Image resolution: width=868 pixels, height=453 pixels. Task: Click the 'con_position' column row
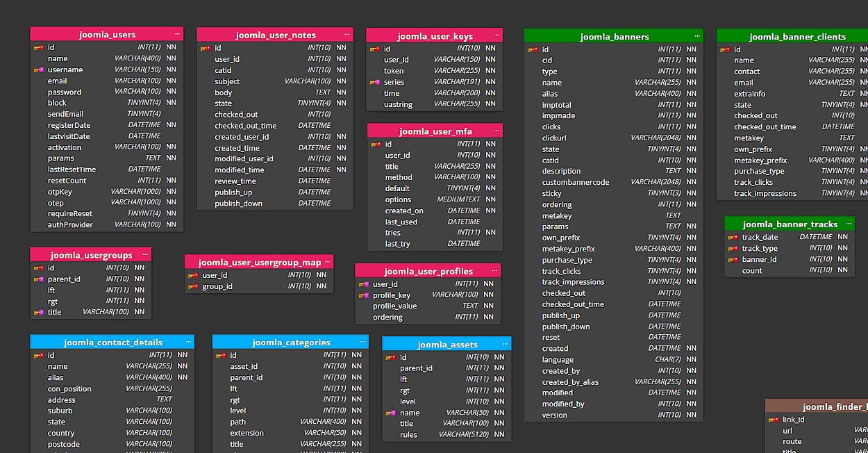112,388
